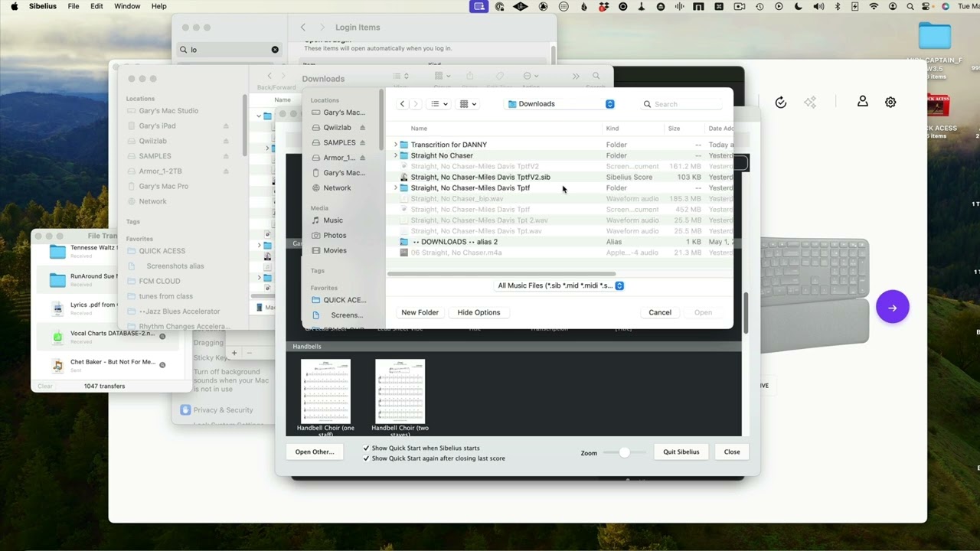The height and width of the screenshot is (551, 980).
Task: Select FCM CLOUD in Finder sidebar
Action: pyautogui.click(x=159, y=281)
